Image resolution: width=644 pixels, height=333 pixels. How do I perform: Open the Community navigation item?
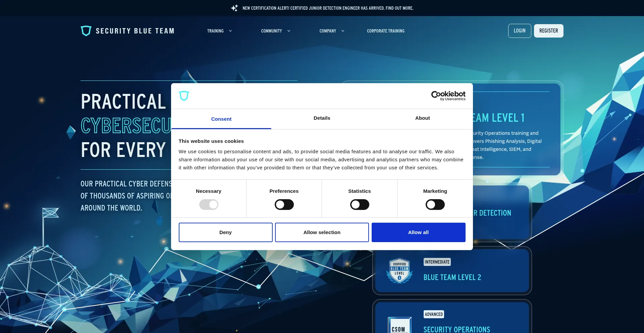pos(271,31)
